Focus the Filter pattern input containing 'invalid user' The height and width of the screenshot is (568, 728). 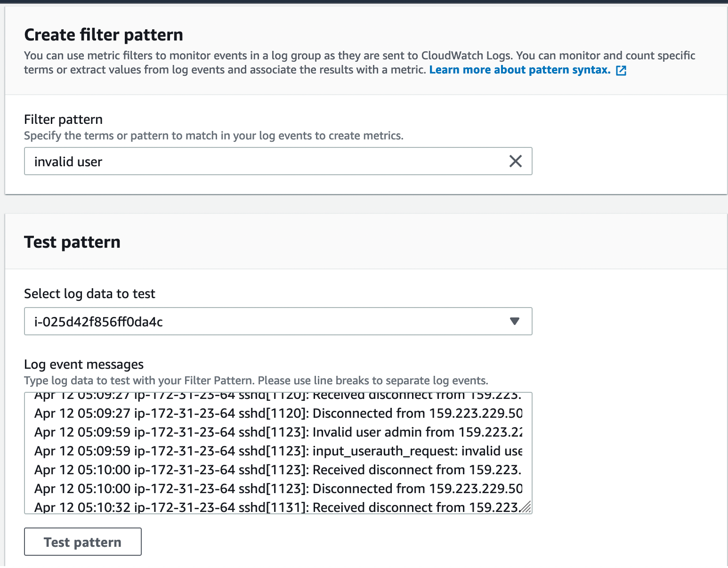point(264,162)
